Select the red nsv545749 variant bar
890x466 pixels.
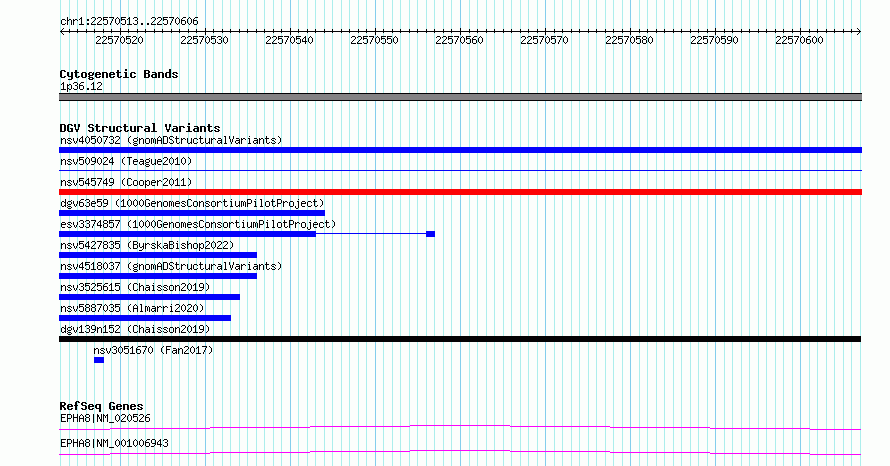[x=460, y=192]
